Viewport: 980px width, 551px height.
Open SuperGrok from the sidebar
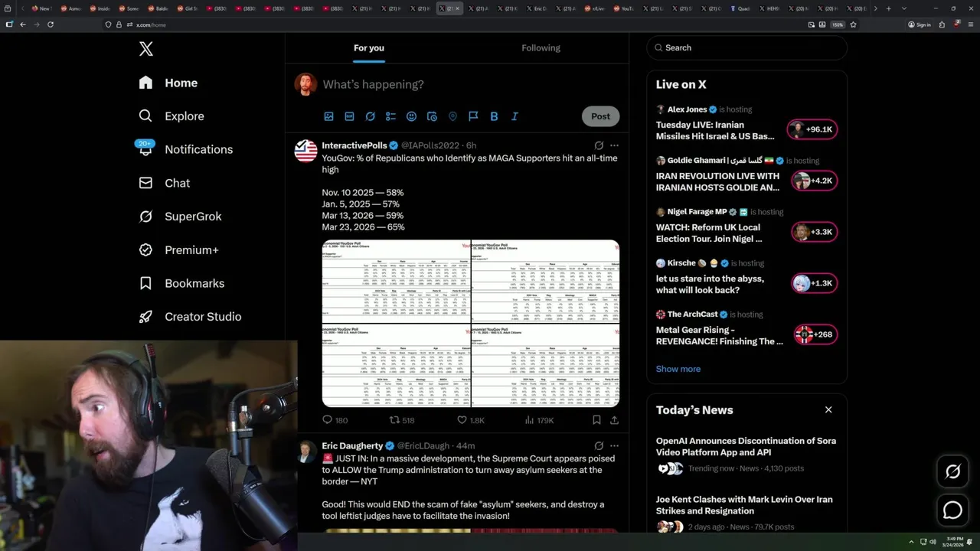click(180, 217)
